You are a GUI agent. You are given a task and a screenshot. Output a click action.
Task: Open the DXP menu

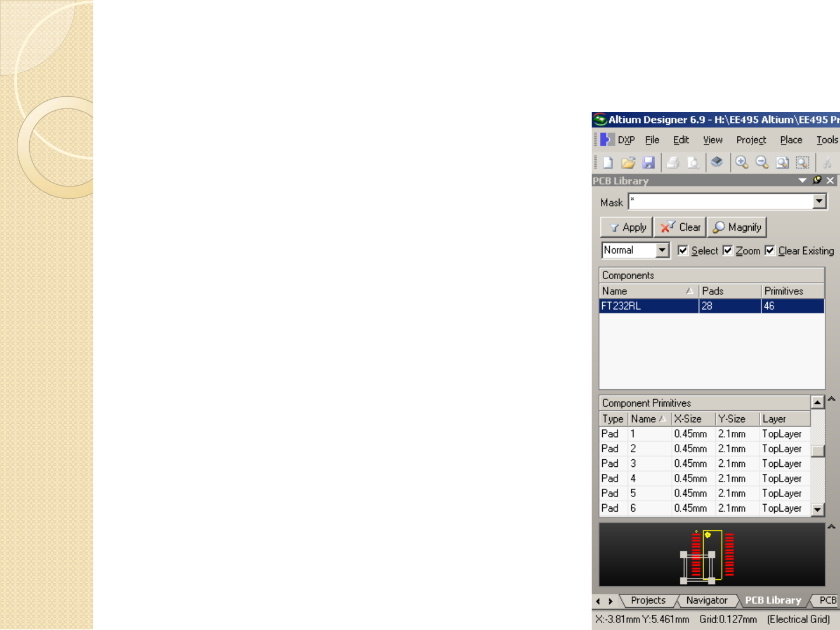pyautogui.click(x=626, y=140)
